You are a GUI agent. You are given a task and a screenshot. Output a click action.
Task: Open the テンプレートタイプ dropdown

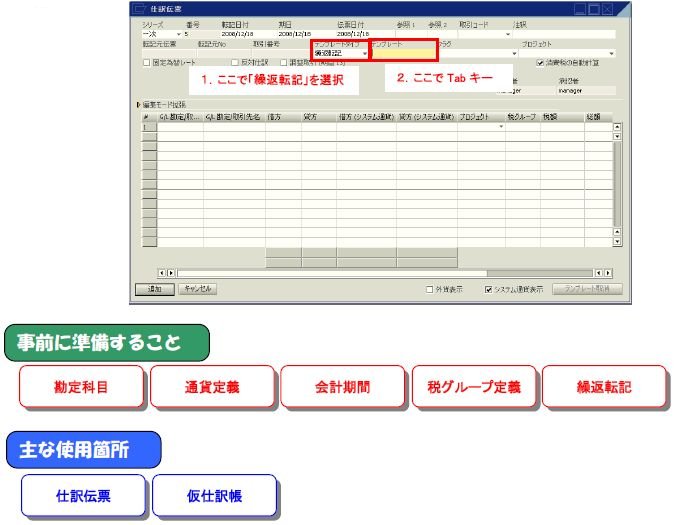point(364,53)
